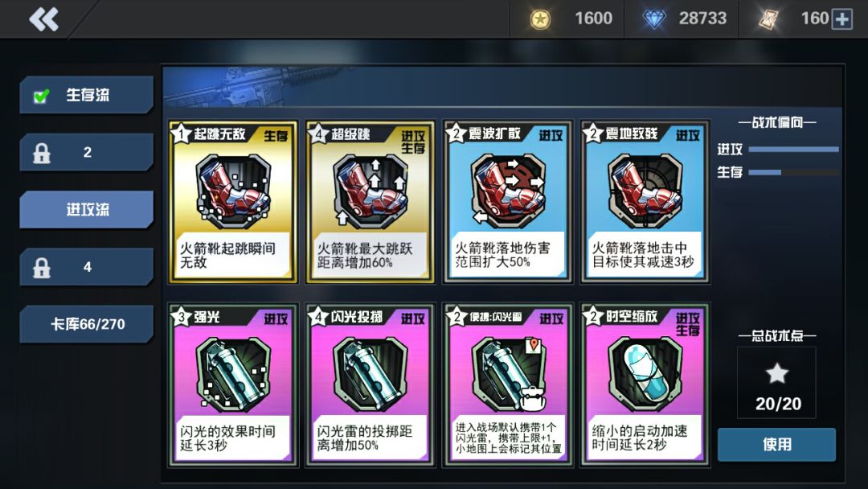The width and height of the screenshot is (868, 489).
Task: Open the 卡库66/270 card library
Action: [86, 324]
